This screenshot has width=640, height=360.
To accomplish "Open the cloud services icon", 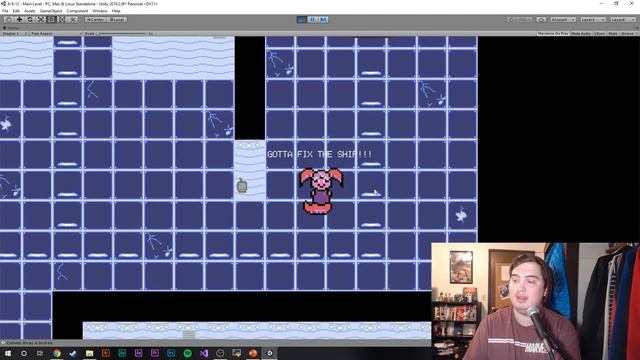I will 541,20.
